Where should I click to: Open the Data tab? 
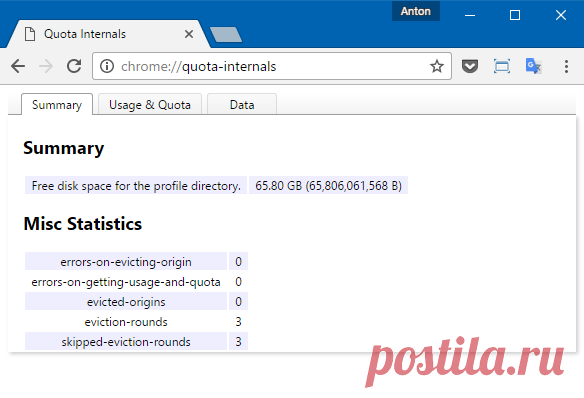(x=242, y=105)
